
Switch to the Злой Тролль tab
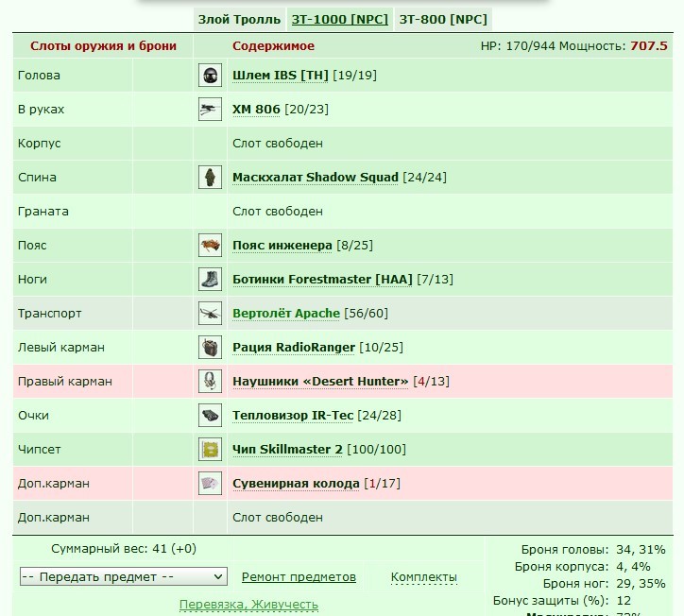coord(239,20)
